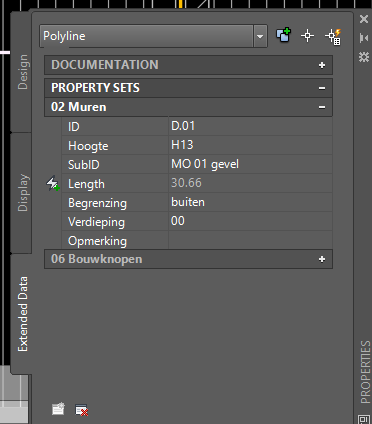The image size is (372, 424).
Task: Select the Extended Data tab
Action: pyautogui.click(x=22, y=314)
